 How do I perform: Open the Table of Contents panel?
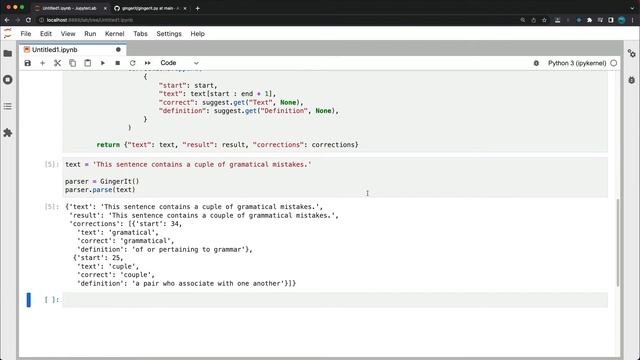point(8,106)
